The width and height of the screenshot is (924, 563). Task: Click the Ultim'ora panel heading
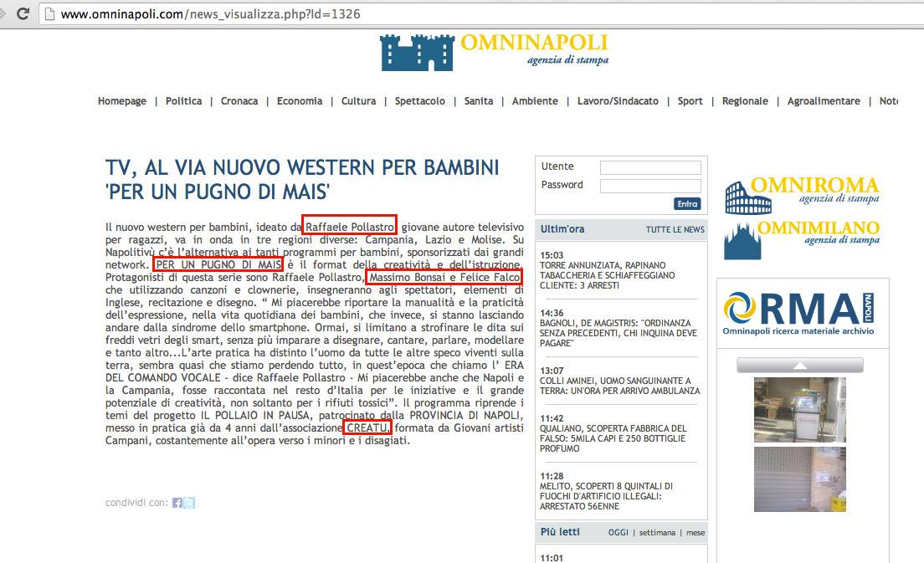click(x=562, y=229)
